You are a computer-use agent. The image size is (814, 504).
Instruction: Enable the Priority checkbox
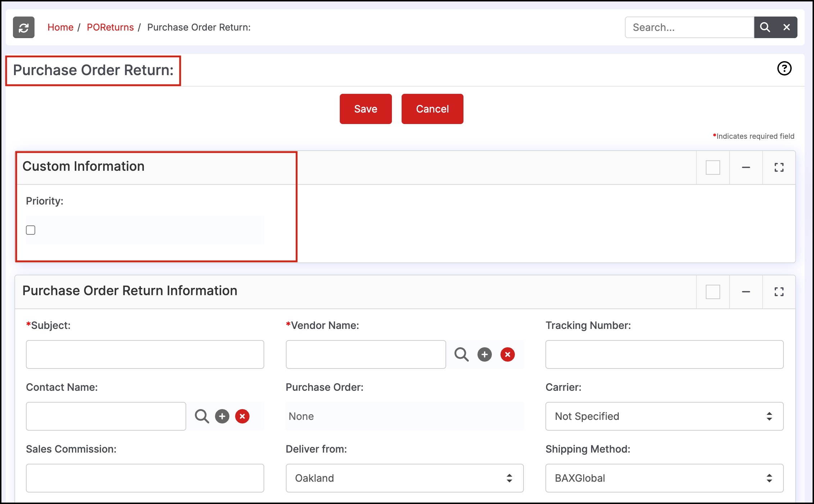(x=31, y=230)
